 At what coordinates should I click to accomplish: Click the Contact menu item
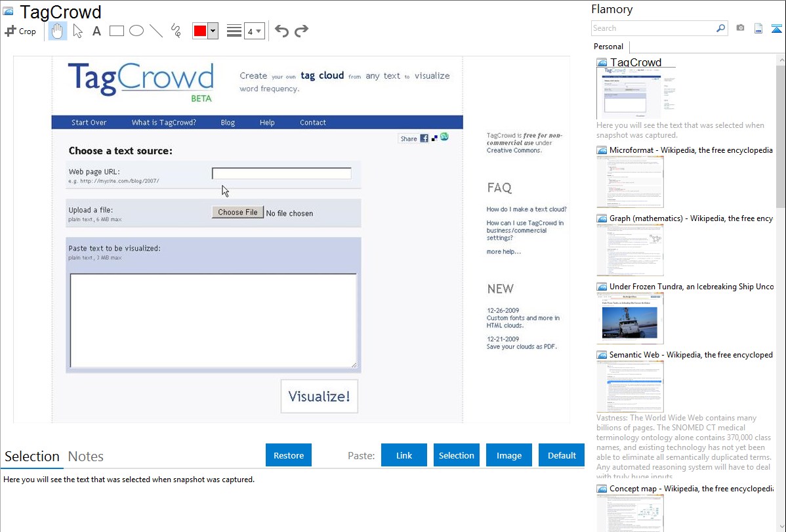click(313, 123)
